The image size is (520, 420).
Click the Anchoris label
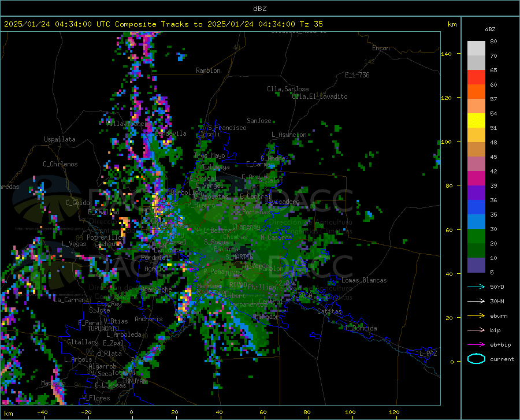[x=148, y=319]
